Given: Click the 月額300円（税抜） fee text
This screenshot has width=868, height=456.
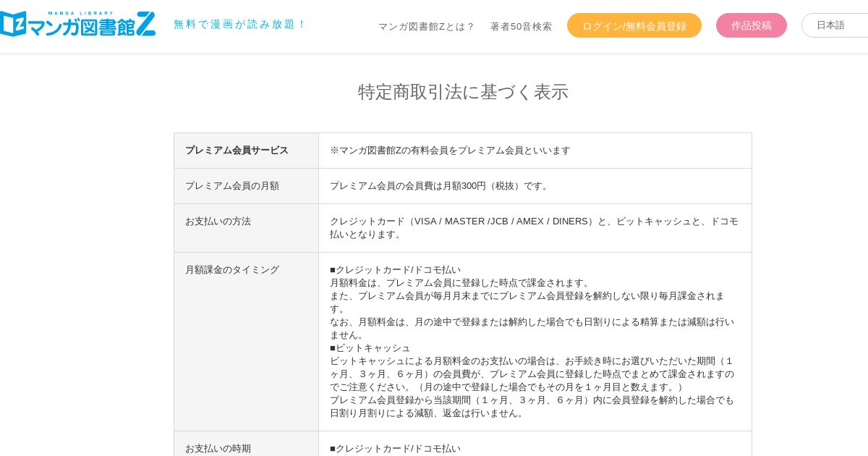Looking at the screenshot, I should (482, 186).
